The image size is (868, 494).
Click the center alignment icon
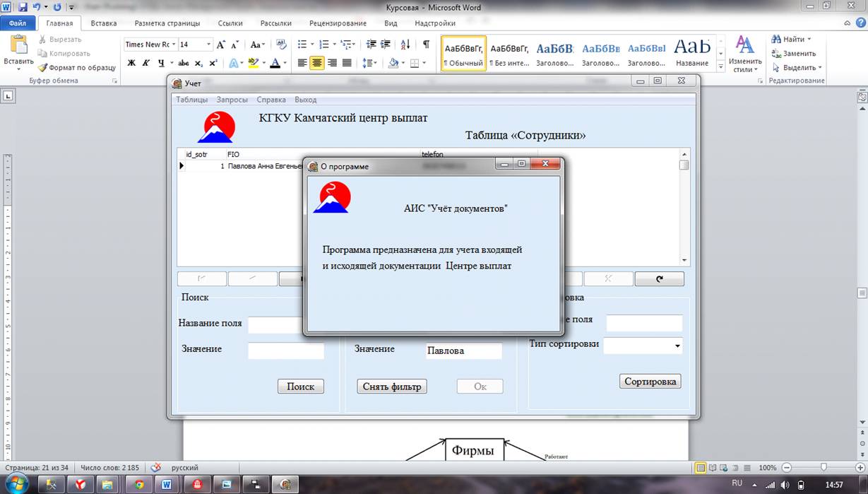coord(317,63)
